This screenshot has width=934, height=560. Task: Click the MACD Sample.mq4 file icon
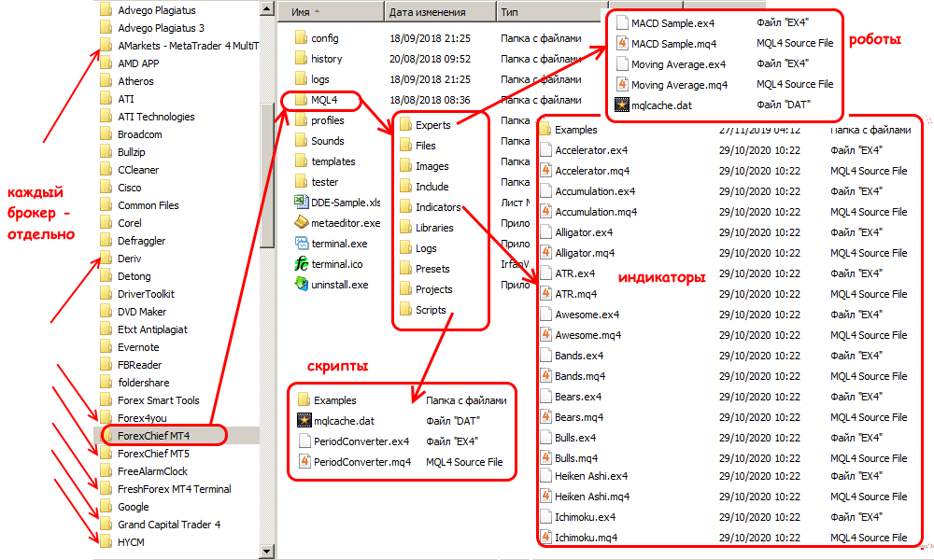(x=622, y=44)
